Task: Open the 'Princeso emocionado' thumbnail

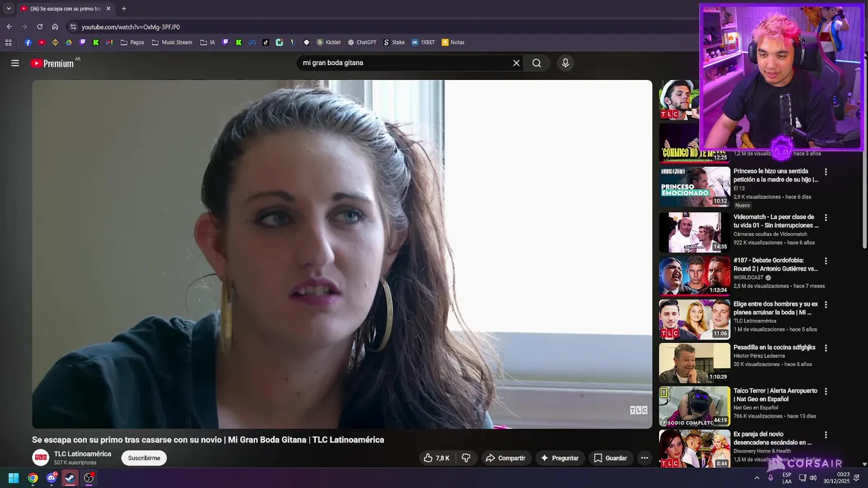Action: (x=694, y=186)
